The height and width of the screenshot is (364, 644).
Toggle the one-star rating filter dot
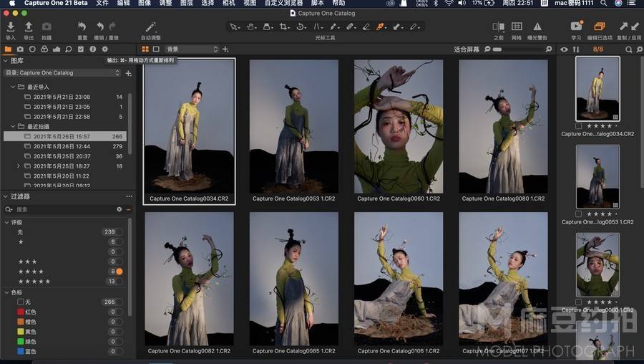pyautogui.click(x=119, y=242)
